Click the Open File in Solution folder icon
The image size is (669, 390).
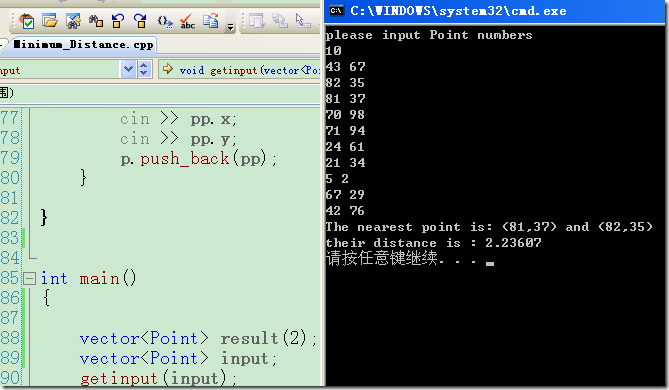coord(50,20)
